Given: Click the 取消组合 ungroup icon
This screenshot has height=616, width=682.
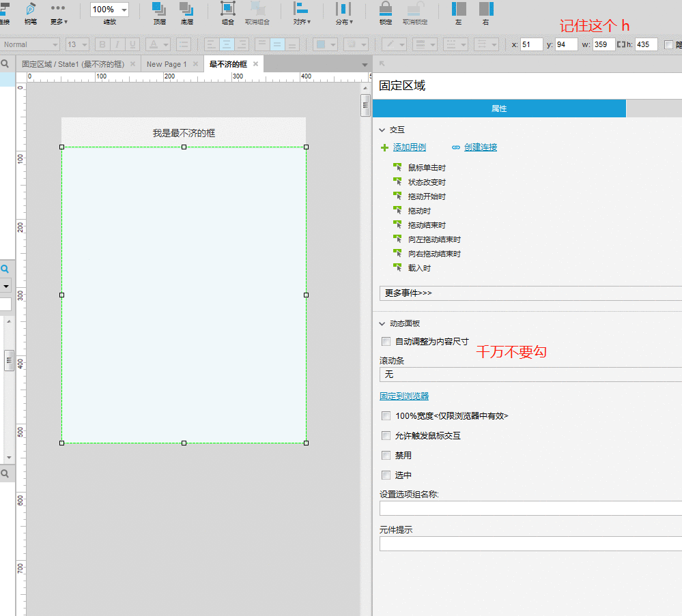Looking at the screenshot, I should pyautogui.click(x=257, y=14).
